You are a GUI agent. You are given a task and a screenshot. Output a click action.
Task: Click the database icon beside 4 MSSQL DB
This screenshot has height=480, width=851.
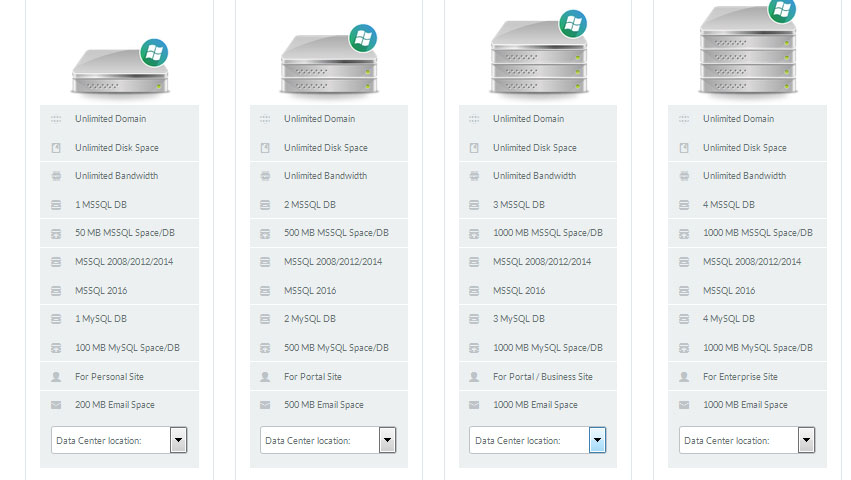pyautogui.click(x=684, y=205)
